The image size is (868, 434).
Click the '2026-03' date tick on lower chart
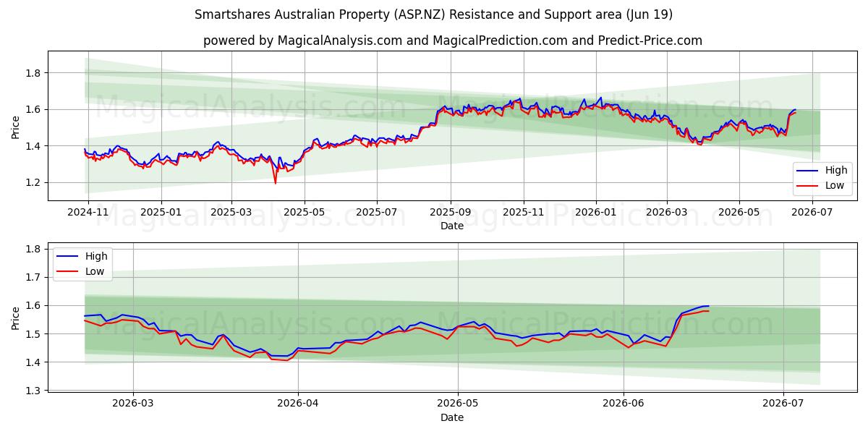134,404
